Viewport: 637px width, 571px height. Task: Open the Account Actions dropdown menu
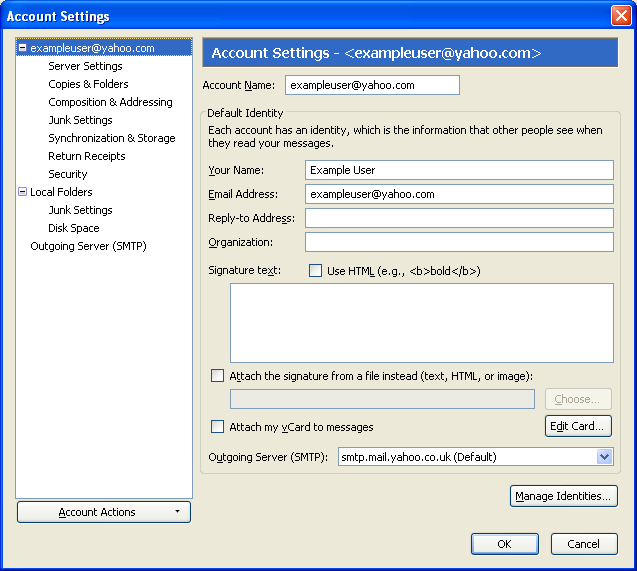click(104, 512)
